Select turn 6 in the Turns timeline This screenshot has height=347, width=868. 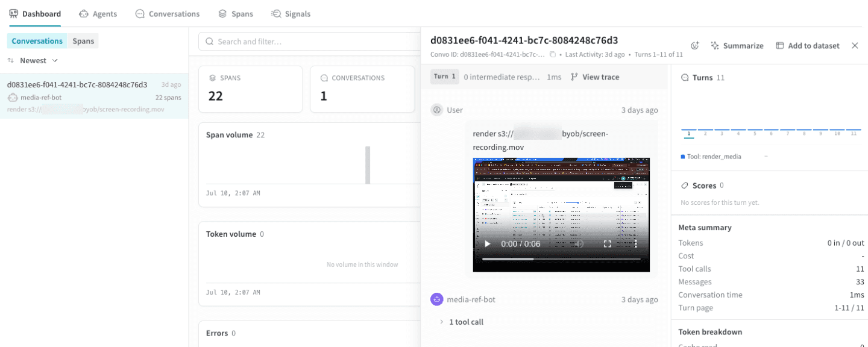771,133
